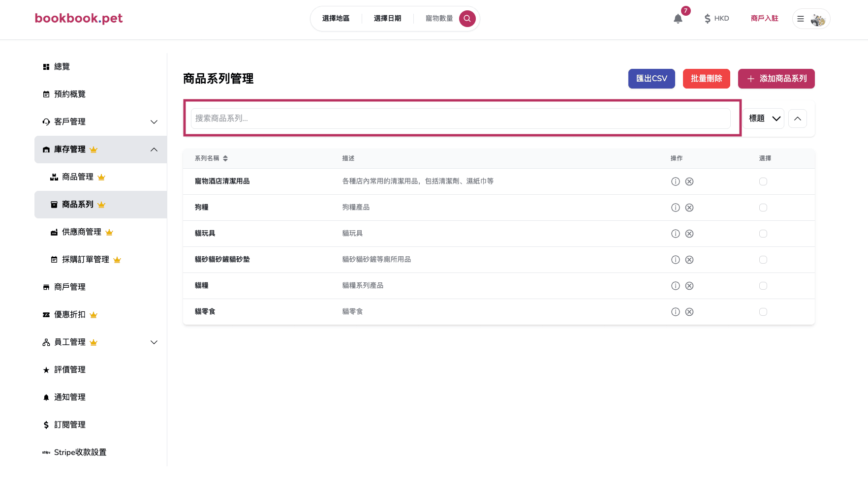Screen dimensions: 868x483
Task: Click the magenta search icon in header
Action: coord(467,19)
